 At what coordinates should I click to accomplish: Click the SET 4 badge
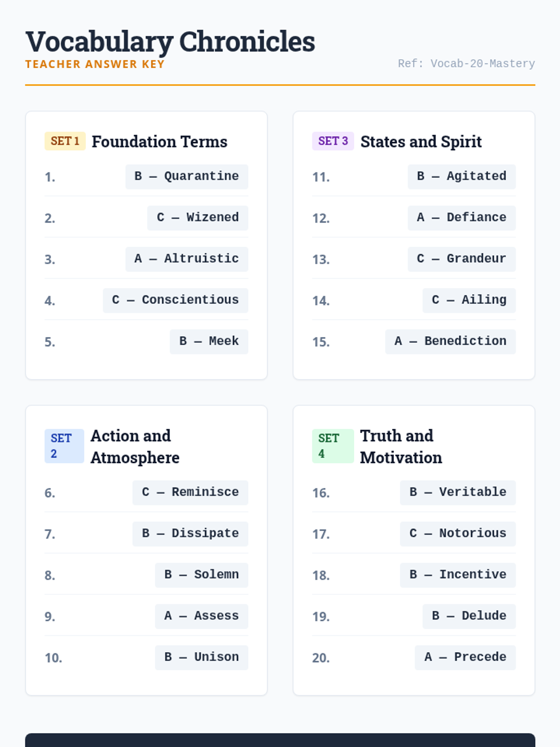[332, 446]
